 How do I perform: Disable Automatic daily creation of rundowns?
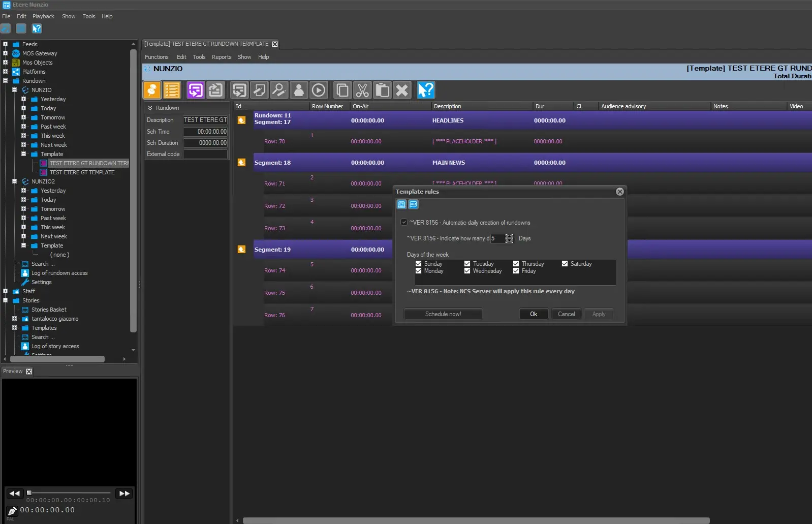click(x=404, y=223)
